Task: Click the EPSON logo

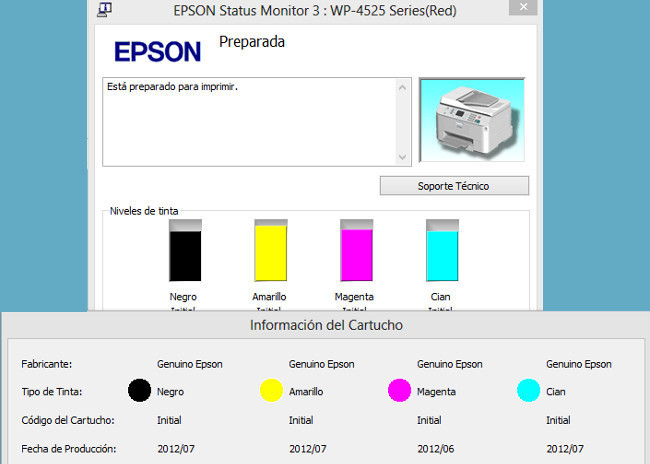Action: click(x=158, y=51)
